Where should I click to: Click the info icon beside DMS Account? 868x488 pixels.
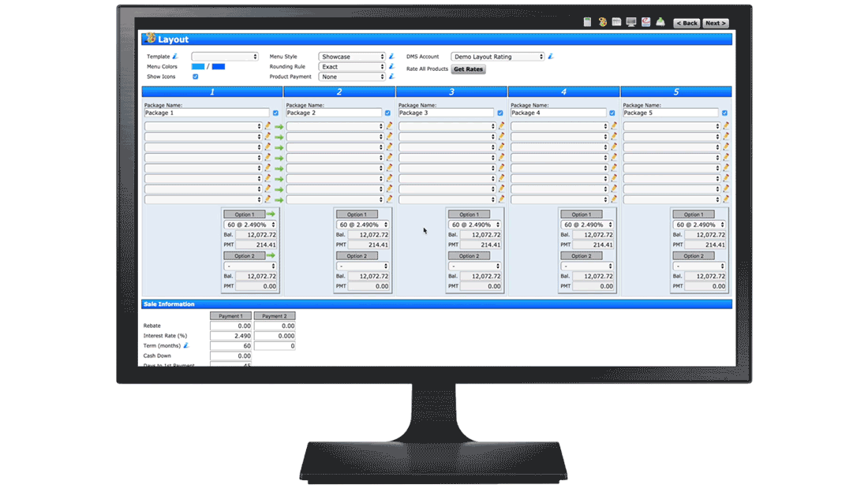click(x=550, y=56)
